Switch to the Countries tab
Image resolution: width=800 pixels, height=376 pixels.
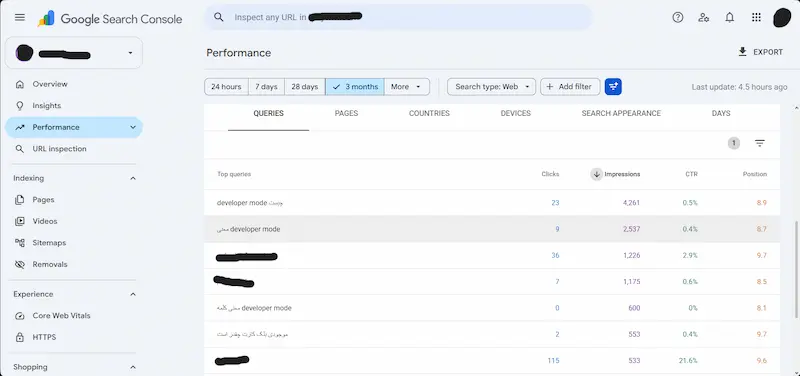pos(429,114)
